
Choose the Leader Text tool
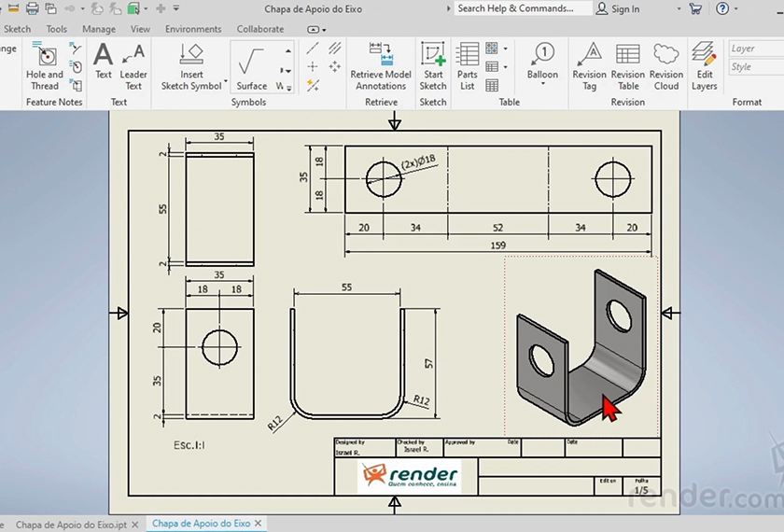[x=133, y=65]
